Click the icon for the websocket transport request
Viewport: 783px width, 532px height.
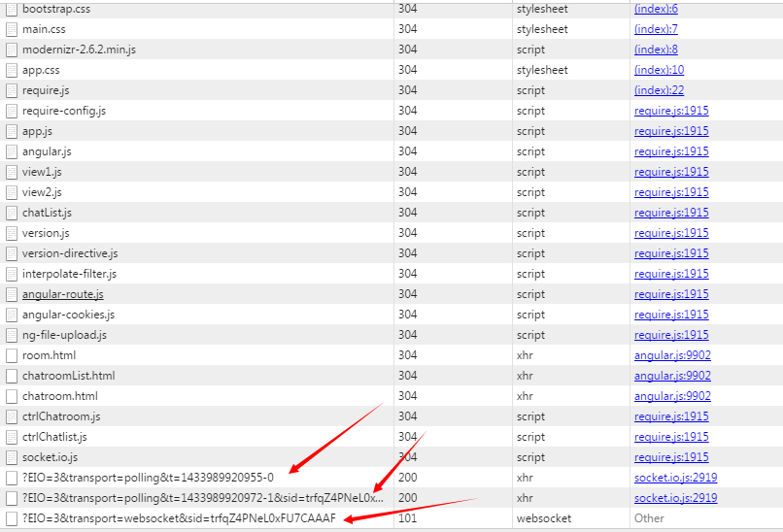coord(12,518)
